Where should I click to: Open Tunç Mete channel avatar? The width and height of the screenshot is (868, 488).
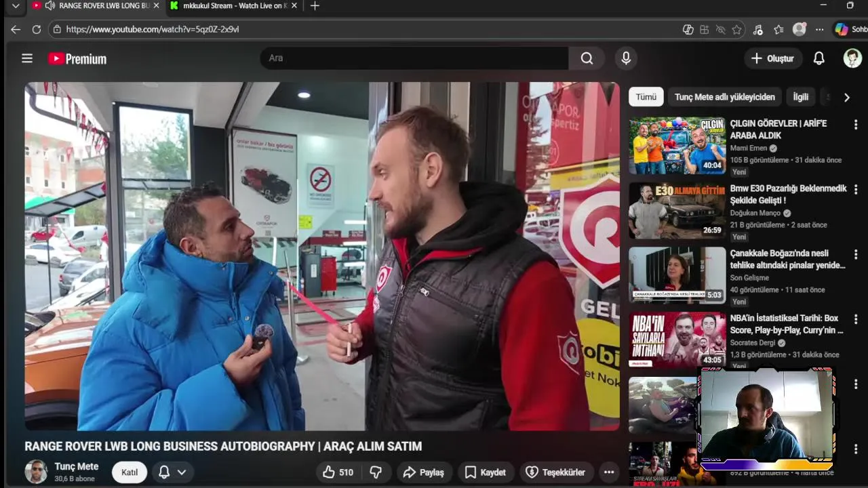36,472
